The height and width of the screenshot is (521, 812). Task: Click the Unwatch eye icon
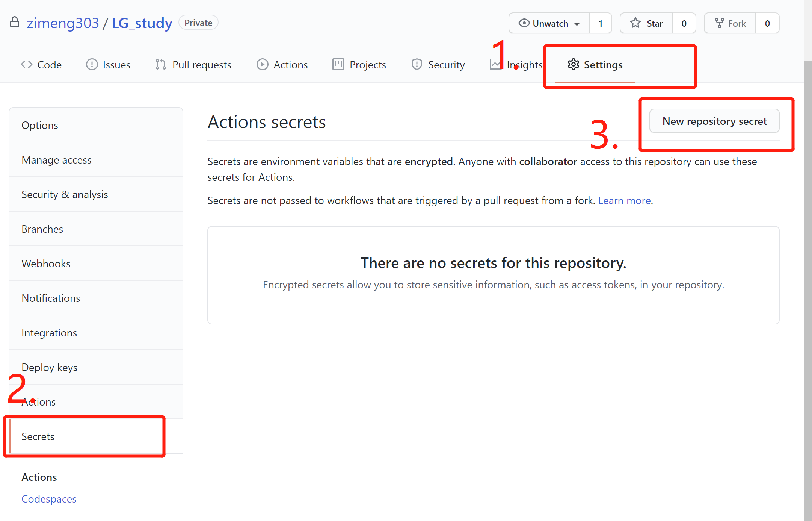click(524, 23)
